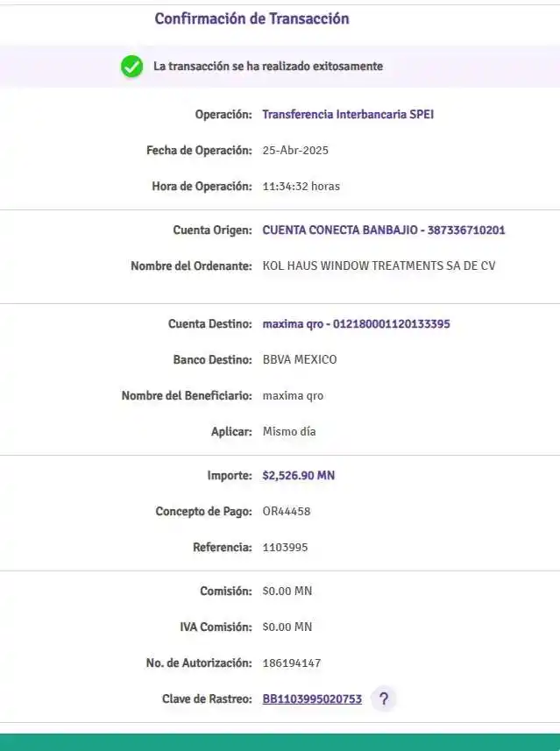Click the Mismo día apply value
560x751 pixels.
pyautogui.click(x=289, y=432)
